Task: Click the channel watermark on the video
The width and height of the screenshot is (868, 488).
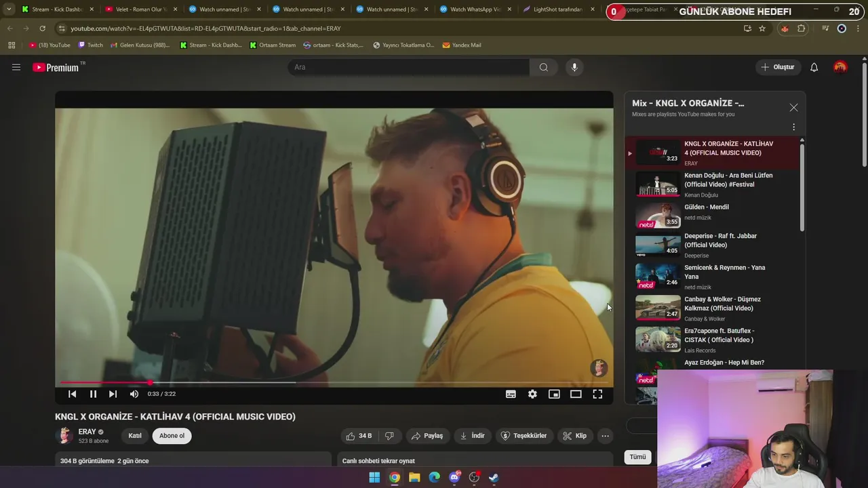Action: coord(599,368)
